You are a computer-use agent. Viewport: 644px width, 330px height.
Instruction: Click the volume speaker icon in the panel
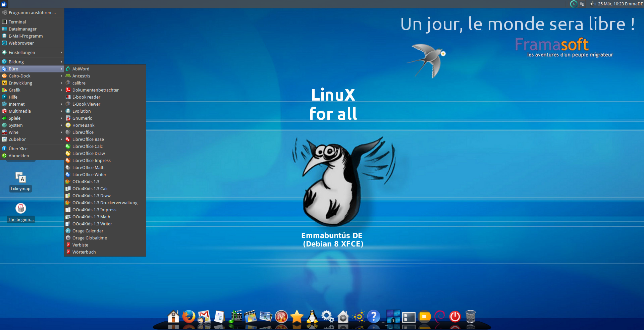pyautogui.click(x=592, y=4)
